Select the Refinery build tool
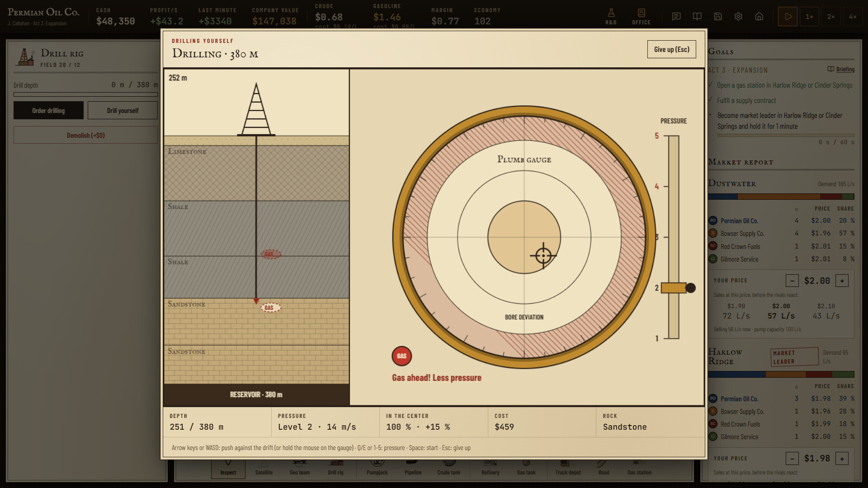Image resolution: width=868 pixels, height=488 pixels. point(491,468)
